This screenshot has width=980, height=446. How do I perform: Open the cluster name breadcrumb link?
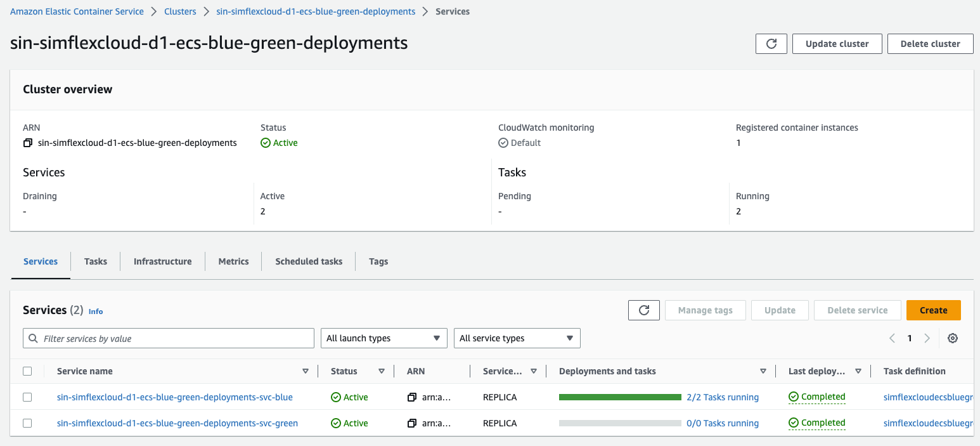point(316,11)
